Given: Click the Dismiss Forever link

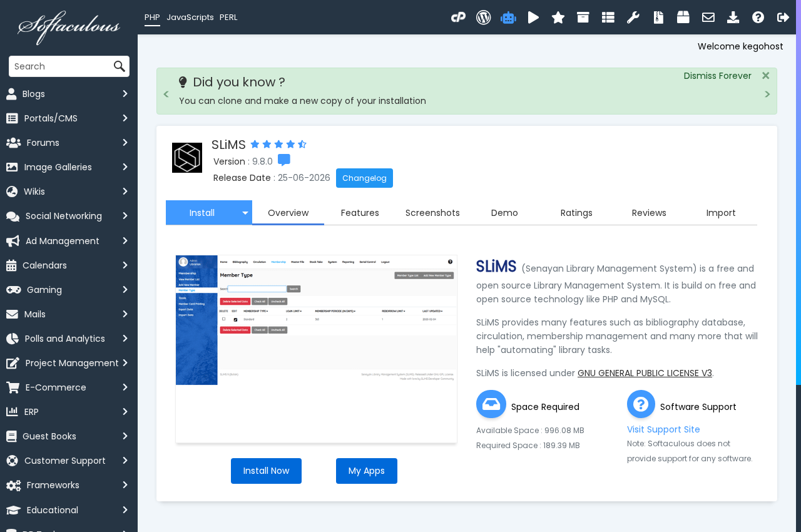Looking at the screenshot, I should (718, 76).
